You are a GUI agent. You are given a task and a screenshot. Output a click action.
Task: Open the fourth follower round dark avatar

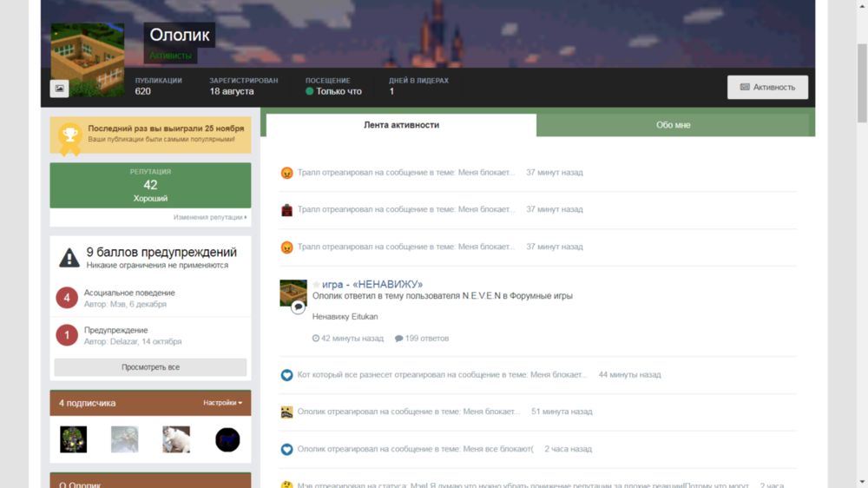coord(227,440)
